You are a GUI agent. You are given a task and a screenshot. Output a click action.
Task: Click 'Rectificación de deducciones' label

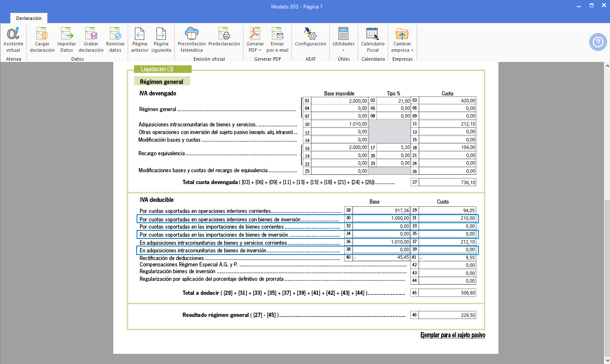pos(172,258)
